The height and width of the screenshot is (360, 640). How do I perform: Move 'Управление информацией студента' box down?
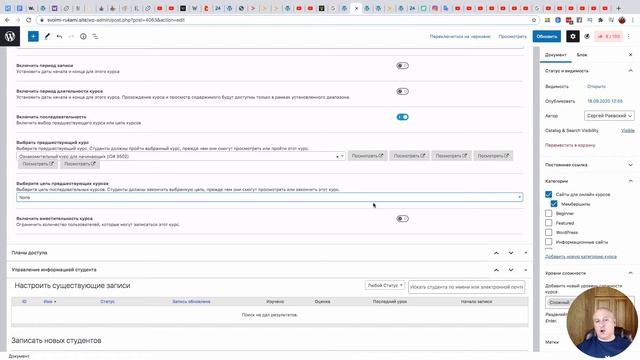(x=511, y=270)
